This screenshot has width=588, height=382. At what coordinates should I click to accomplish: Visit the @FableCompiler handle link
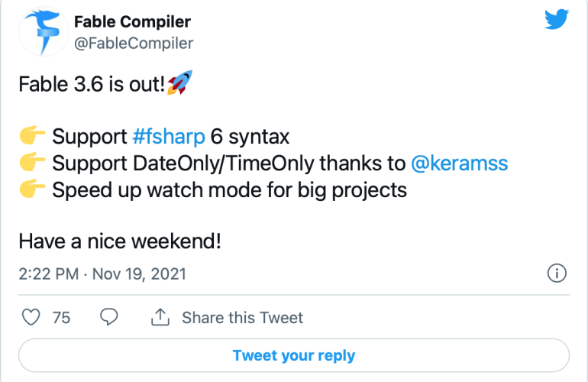coord(133,43)
